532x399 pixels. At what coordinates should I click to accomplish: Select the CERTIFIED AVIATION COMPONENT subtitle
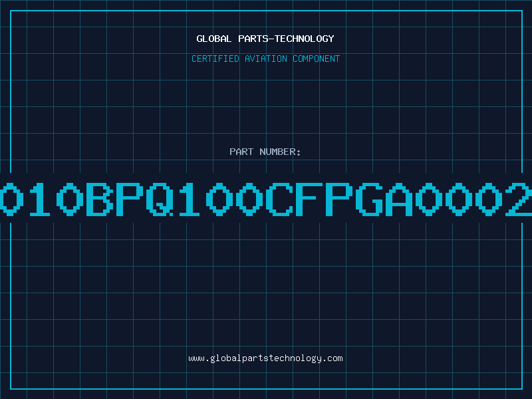pos(265,59)
